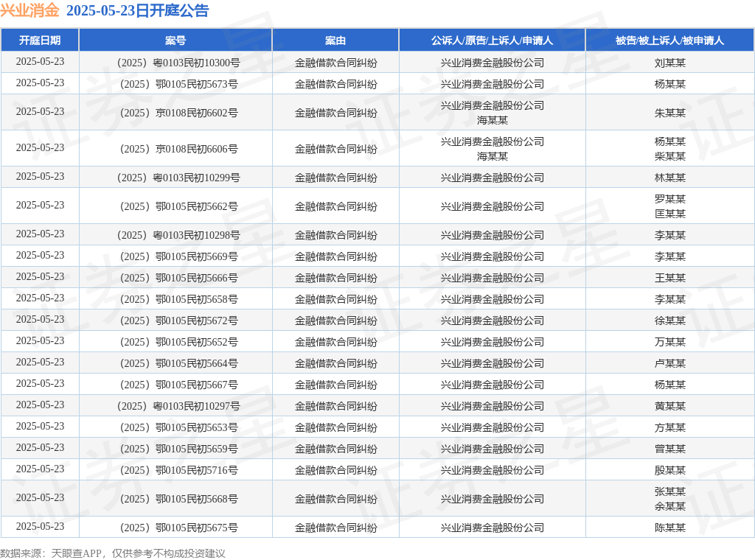Select the 开庭日期 column header
The image size is (755, 560).
(40, 41)
